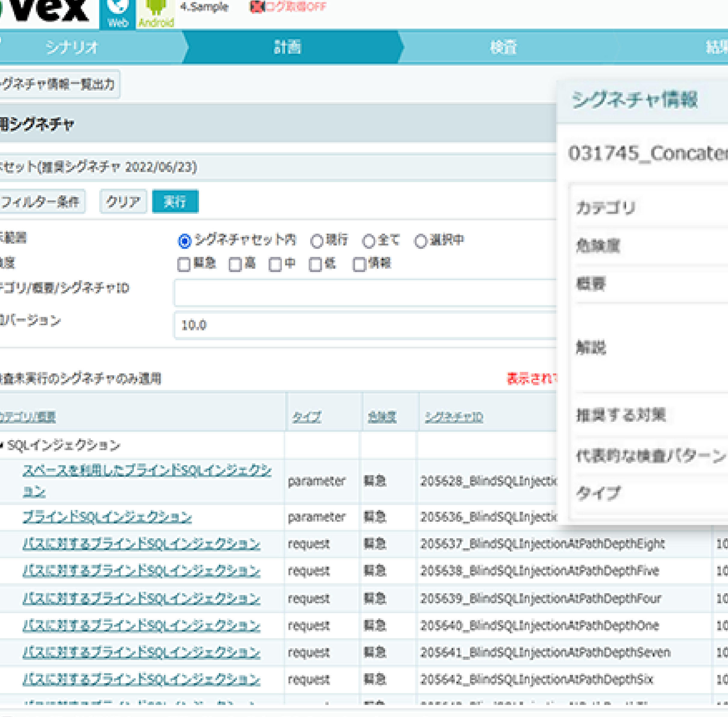Open the signature link in the 205640 PathDepthOne row
728x717 pixels.
pyautogui.click(x=141, y=626)
